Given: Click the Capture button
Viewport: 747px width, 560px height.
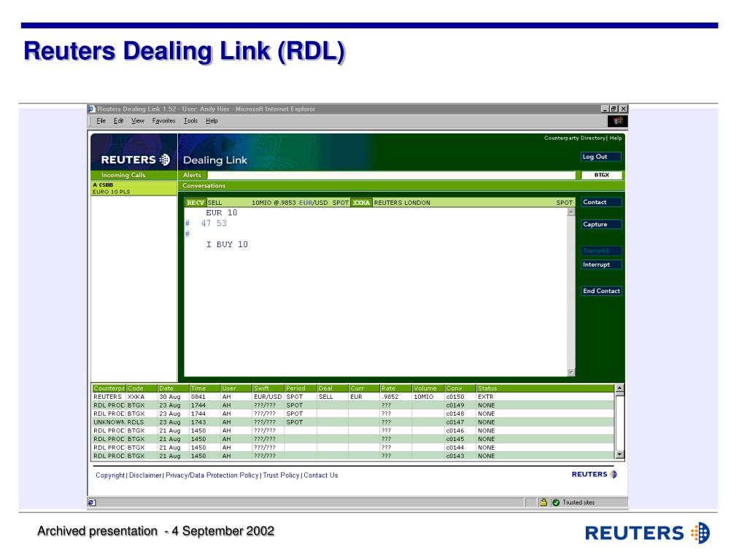Looking at the screenshot, I should 601,225.
